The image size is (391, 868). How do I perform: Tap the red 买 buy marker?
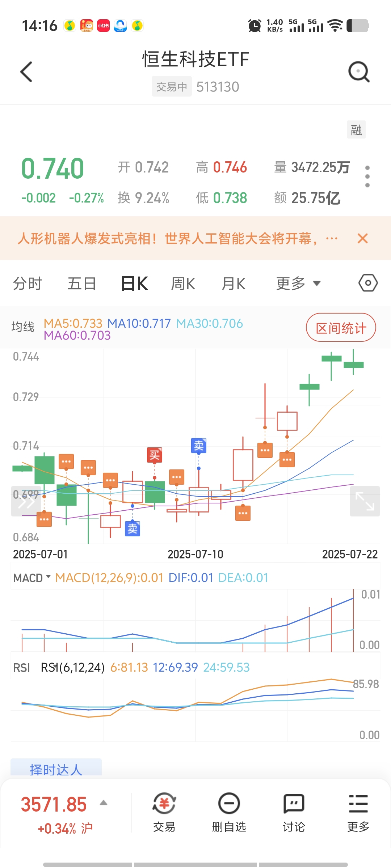[155, 455]
